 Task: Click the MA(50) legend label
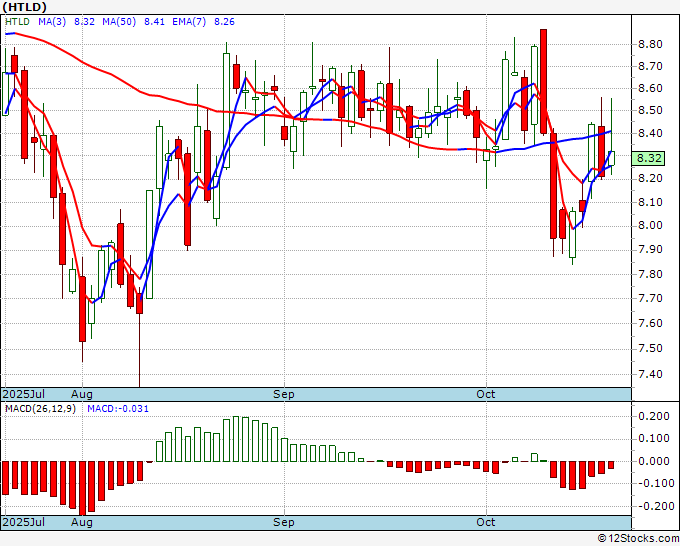click(119, 22)
